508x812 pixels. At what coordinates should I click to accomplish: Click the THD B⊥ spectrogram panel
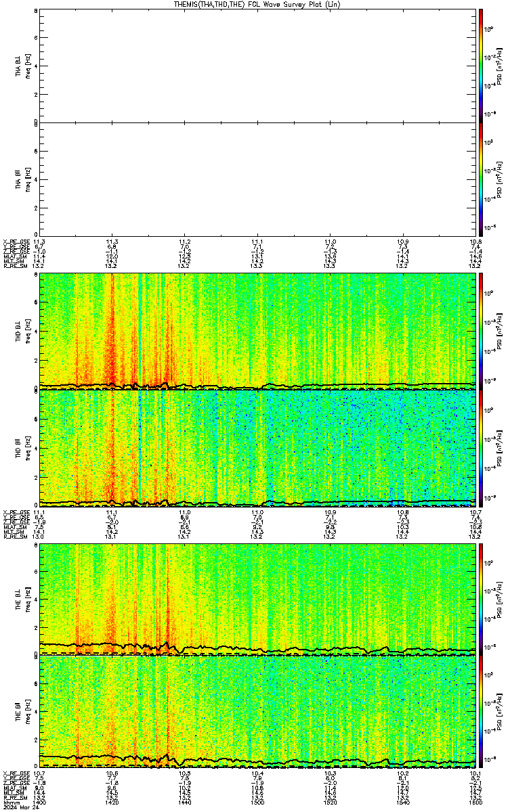pyautogui.click(x=257, y=330)
